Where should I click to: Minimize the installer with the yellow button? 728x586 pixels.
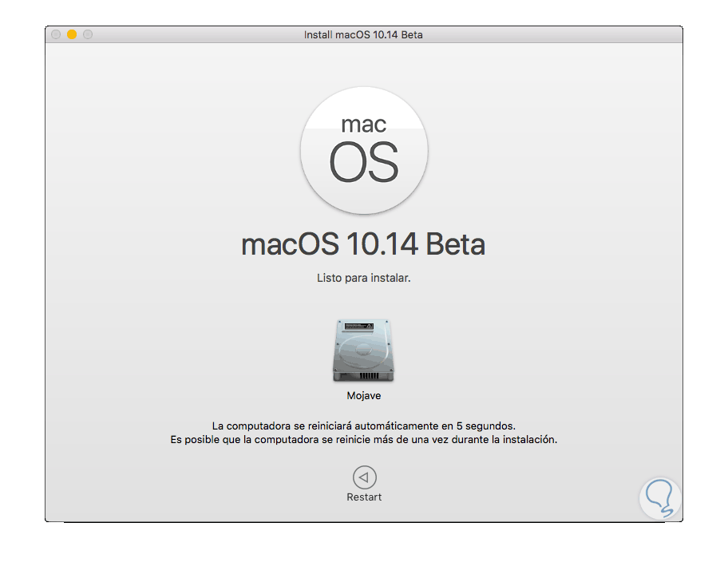coord(72,34)
